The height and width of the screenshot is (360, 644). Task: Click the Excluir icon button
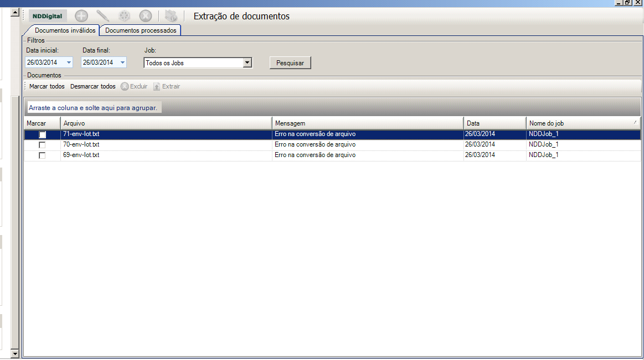pyautogui.click(x=134, y=86)
